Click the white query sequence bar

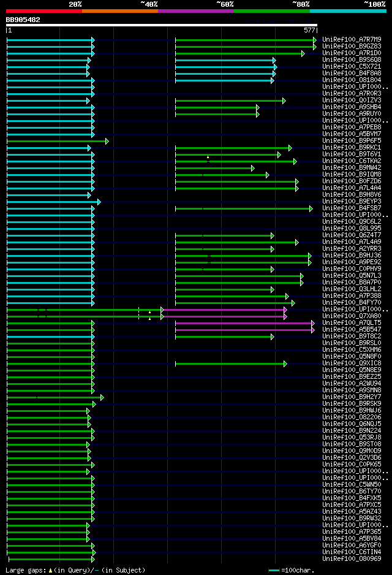[x=162, y=25]
